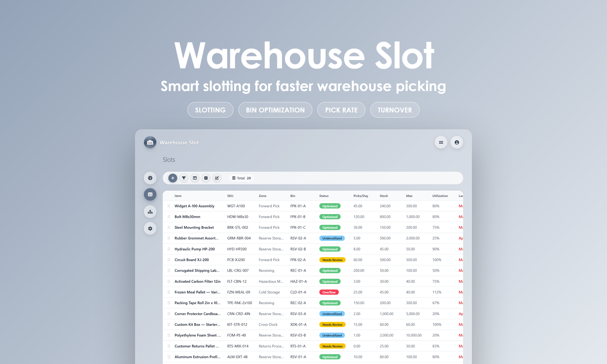
Task: Sort by the Status column header
Action: pos(324,196)
